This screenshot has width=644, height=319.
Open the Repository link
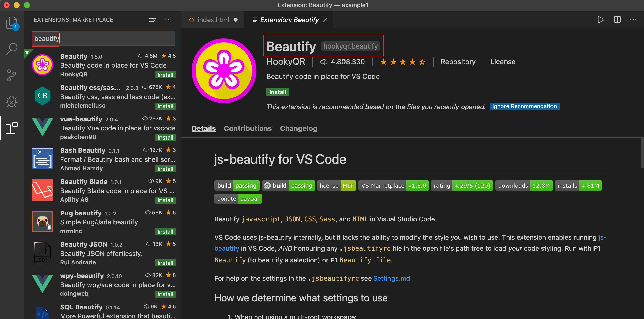click(458, 62)
